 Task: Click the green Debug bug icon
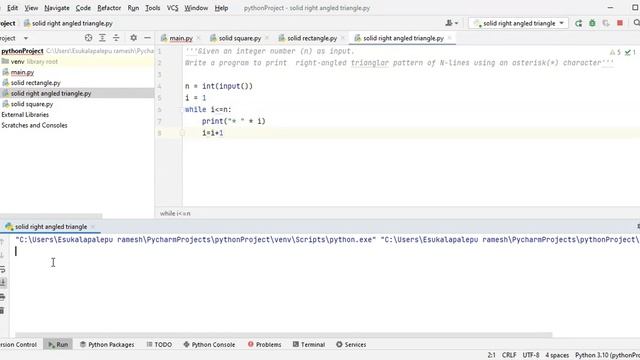coord(592,23)
